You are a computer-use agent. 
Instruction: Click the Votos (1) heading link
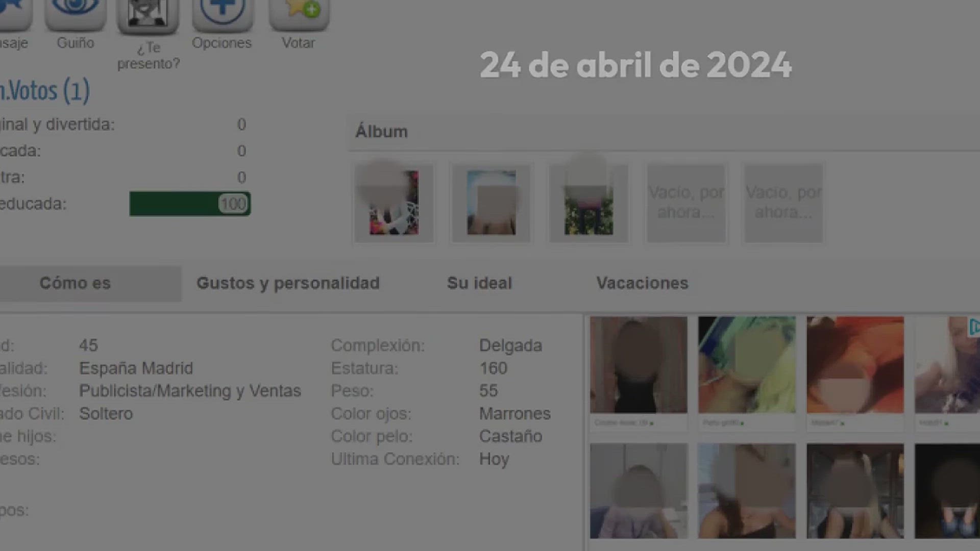pyautogui.click(x=45, y=91)
